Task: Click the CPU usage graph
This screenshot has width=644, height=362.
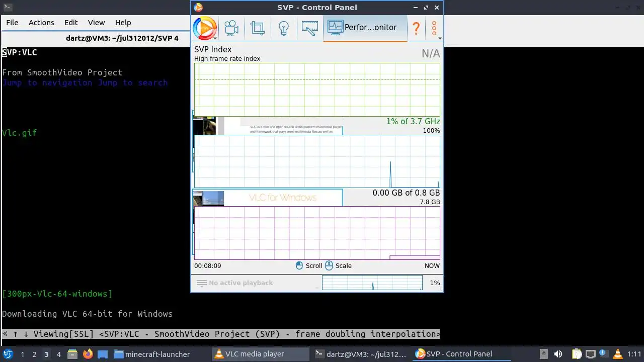Action: pos(317,161)
